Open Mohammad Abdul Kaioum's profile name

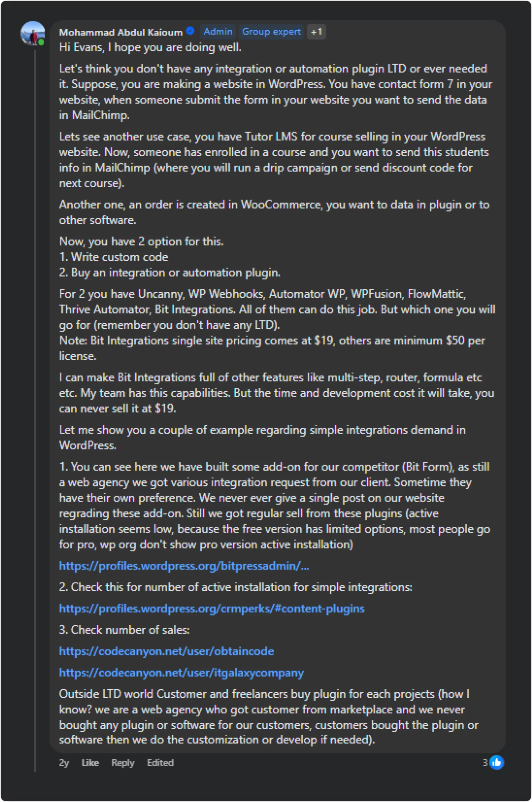tap(121, 32)
